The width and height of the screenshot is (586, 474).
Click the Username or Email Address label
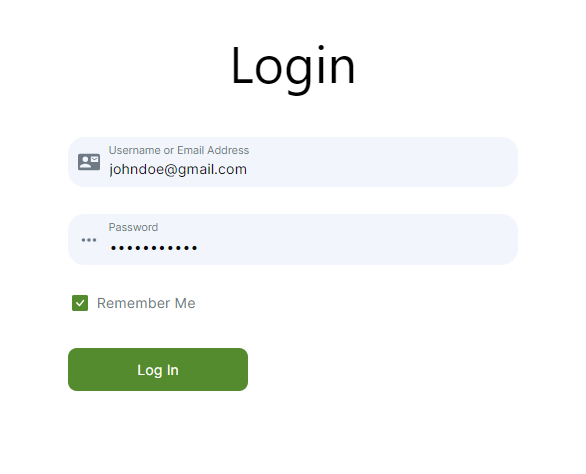[179, 150]
